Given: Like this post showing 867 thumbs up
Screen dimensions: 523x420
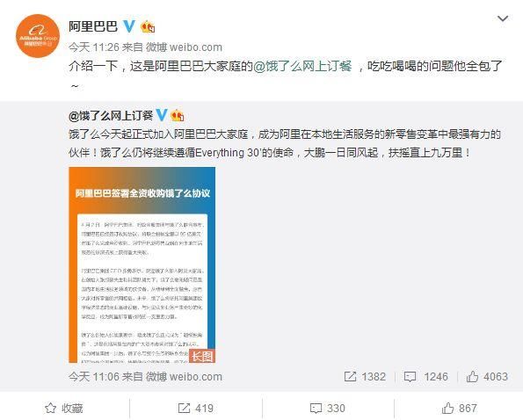Looking at the screenshot, I should click(460, 408).
